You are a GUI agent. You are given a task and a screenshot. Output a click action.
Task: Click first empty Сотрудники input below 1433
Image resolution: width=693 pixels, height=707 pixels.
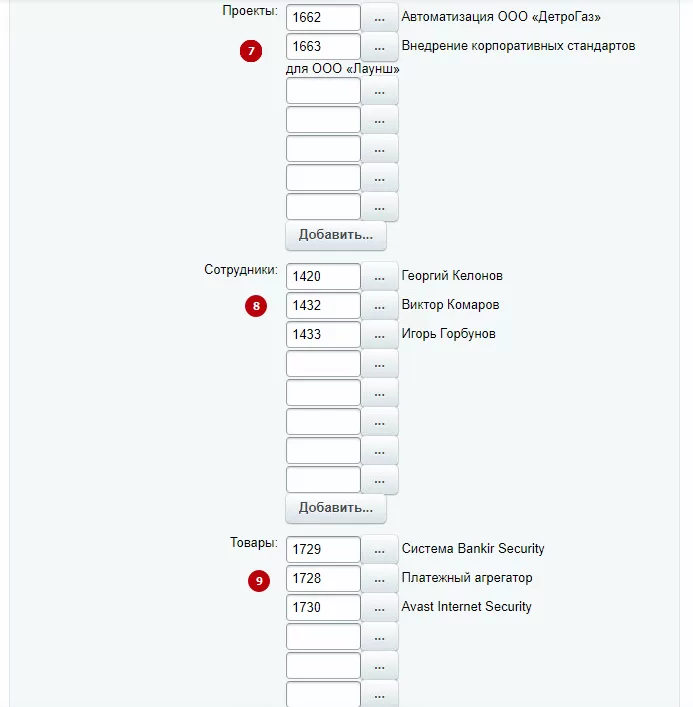pos(323,363)
